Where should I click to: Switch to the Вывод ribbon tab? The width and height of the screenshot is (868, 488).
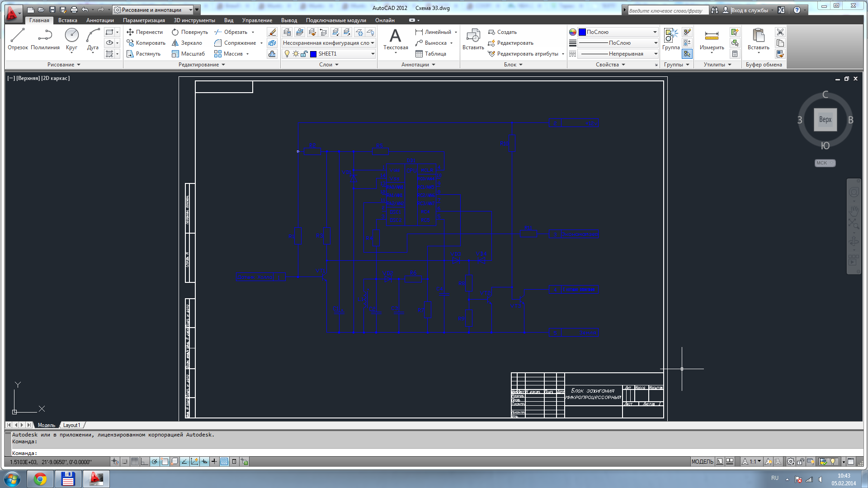(x=289, y=20)
